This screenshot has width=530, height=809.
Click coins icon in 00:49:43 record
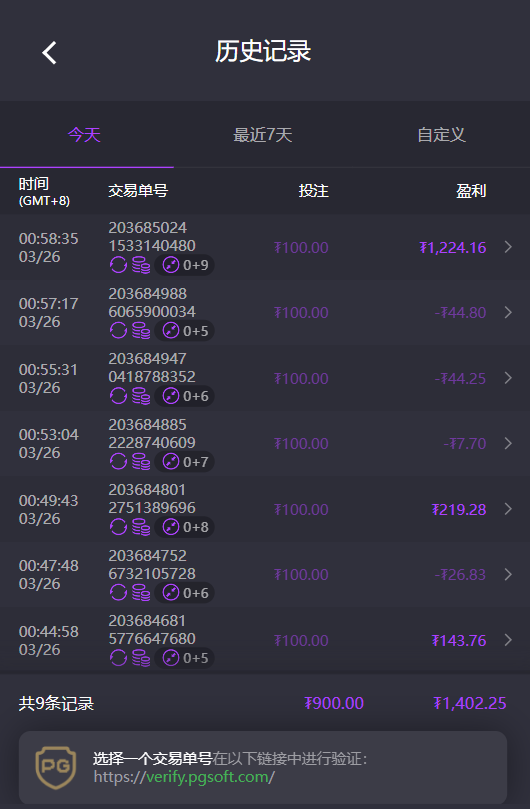[141, 527]
